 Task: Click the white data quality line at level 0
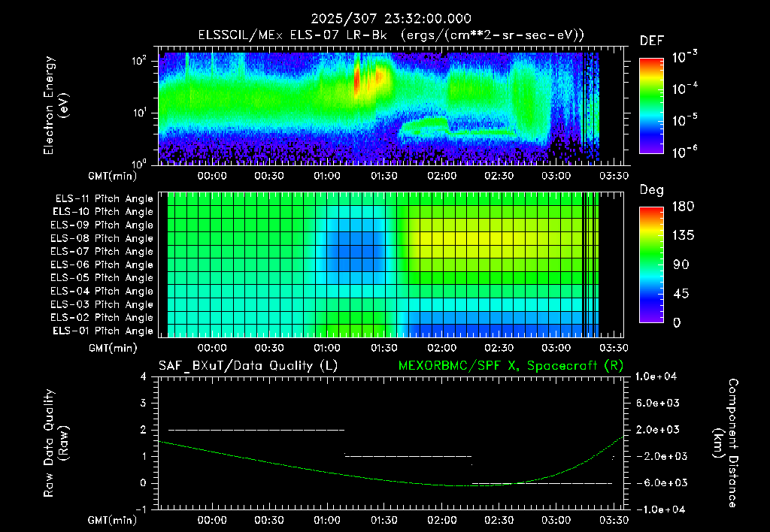coord(542,483)
